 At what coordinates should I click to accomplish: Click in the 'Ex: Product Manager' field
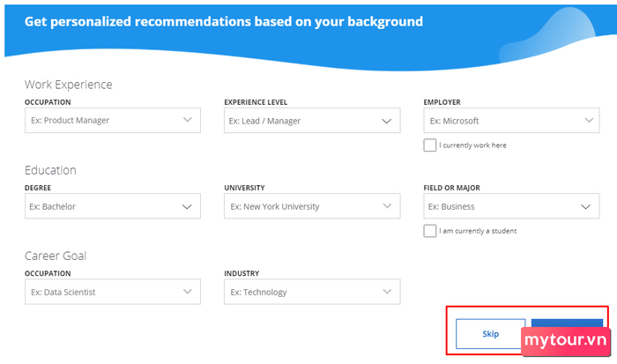(x=113, y=120)
